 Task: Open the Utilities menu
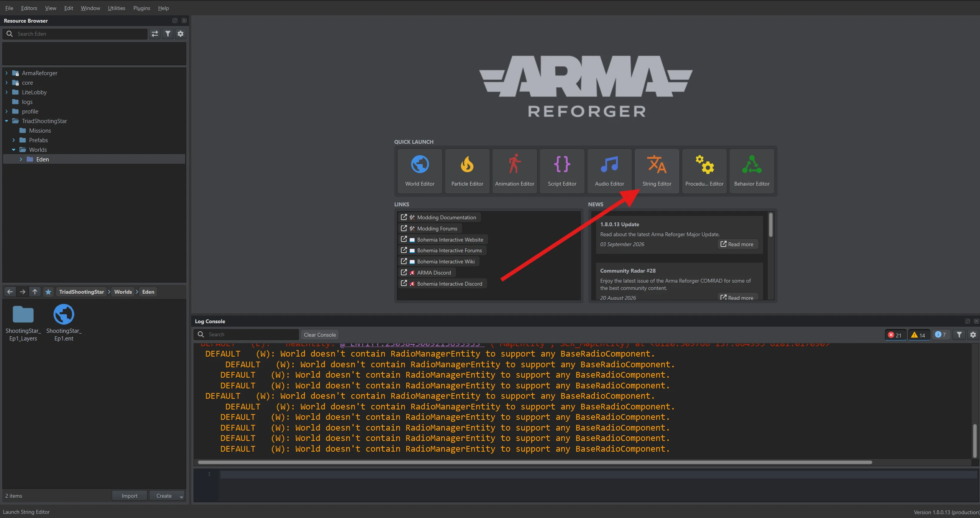click(117, 8)
